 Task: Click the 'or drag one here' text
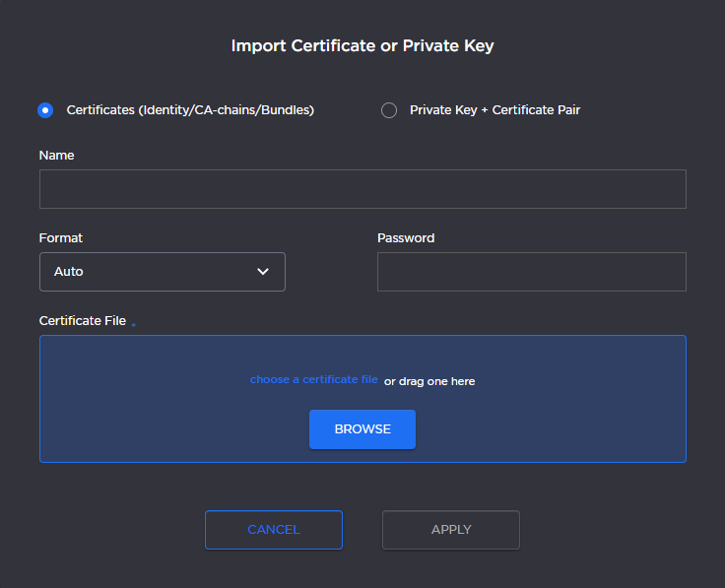click(x=429, y=381)
